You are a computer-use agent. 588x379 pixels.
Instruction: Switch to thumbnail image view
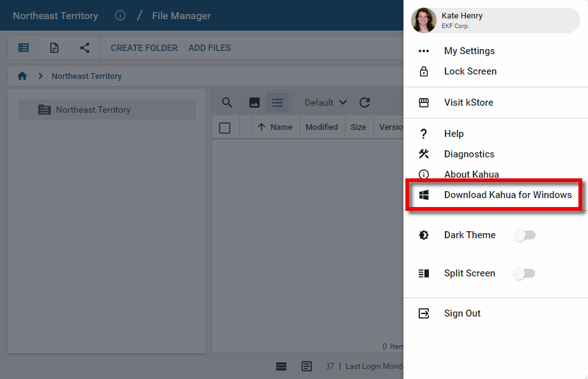pos(254,103)
